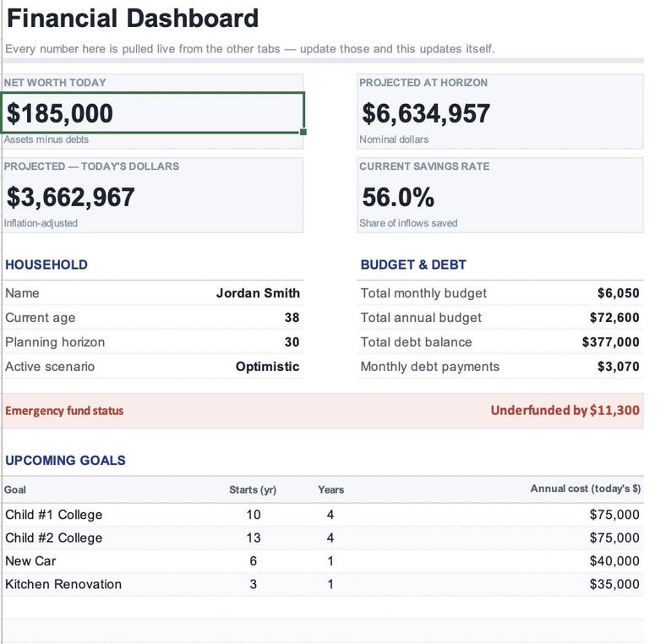Click the 'Share of inflows saved' caption
This screenshot has width=671, height=644.
click(x=408, y=223)
